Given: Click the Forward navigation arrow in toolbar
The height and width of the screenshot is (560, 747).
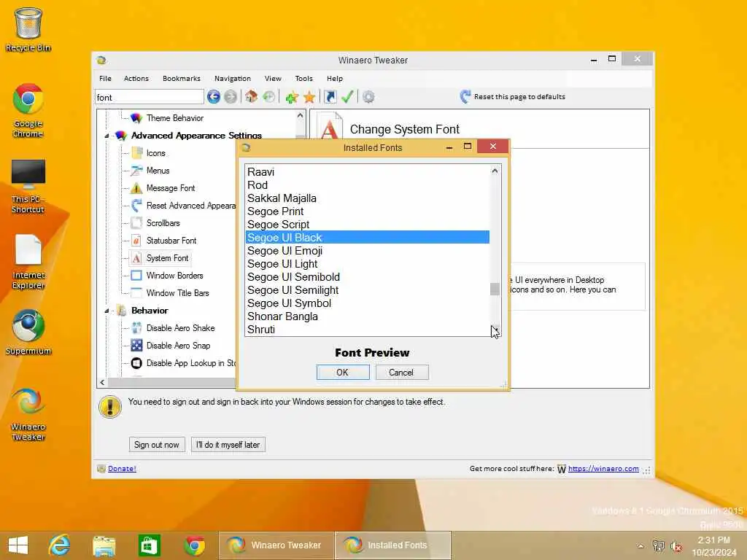Looking at the screenshot, I should tap(231, 97).
